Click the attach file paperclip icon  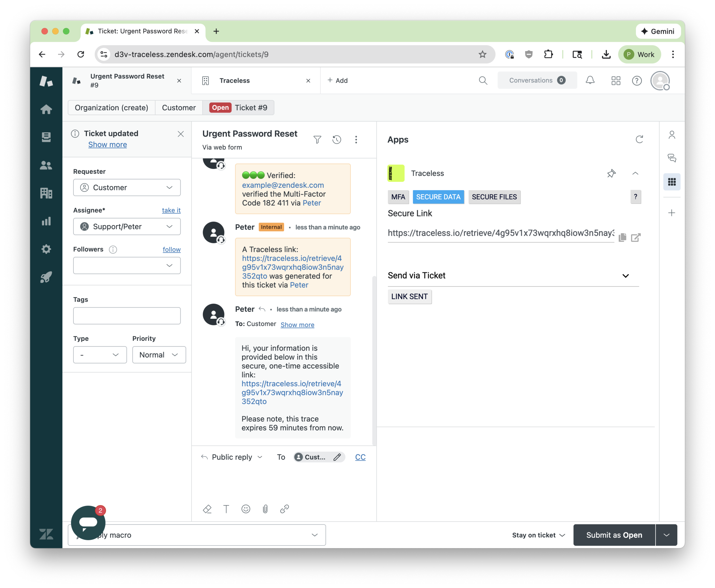point(265,509)
